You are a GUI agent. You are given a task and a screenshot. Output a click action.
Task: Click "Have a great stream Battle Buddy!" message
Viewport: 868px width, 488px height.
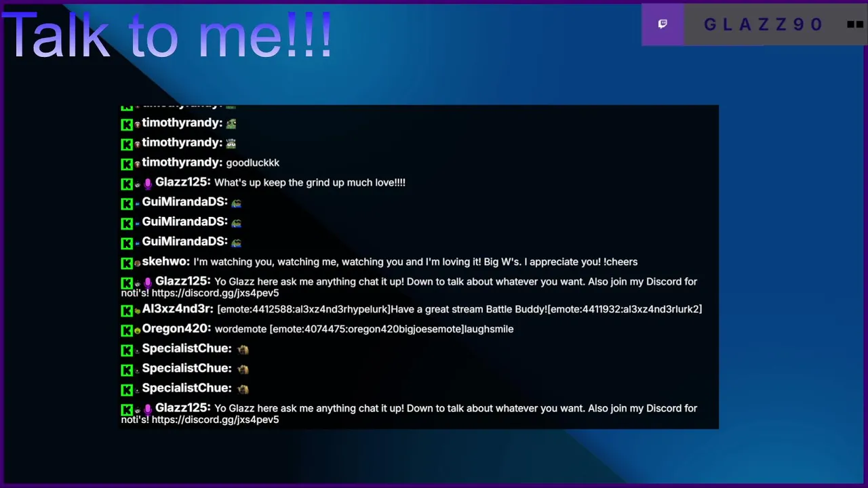tap(460, 309)
